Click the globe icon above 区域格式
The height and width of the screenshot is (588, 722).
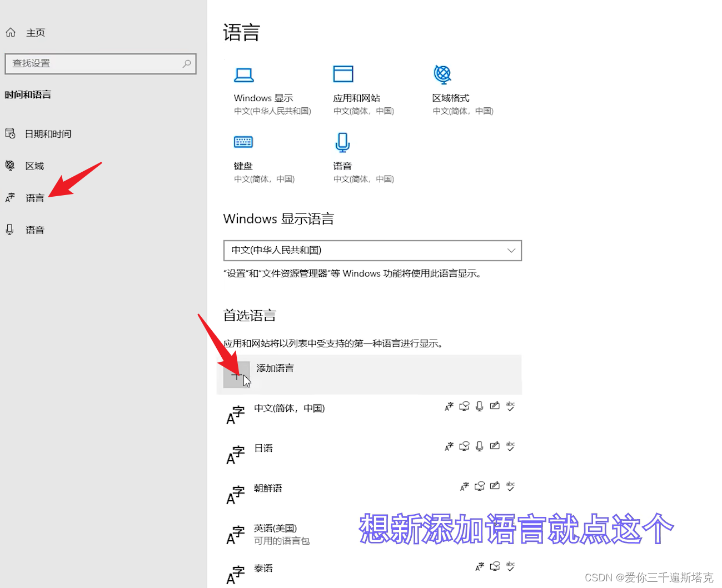pos(442,74)
